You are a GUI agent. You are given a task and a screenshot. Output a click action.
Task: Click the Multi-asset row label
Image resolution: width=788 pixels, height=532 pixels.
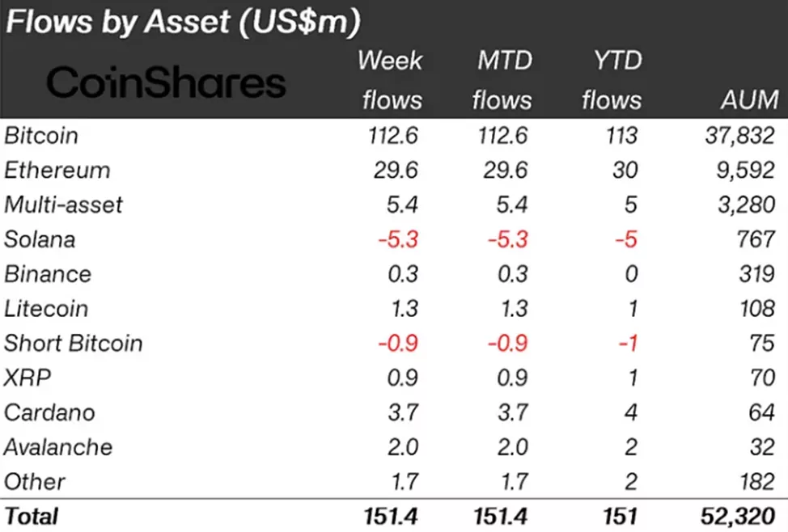click(x=64, y=205)
